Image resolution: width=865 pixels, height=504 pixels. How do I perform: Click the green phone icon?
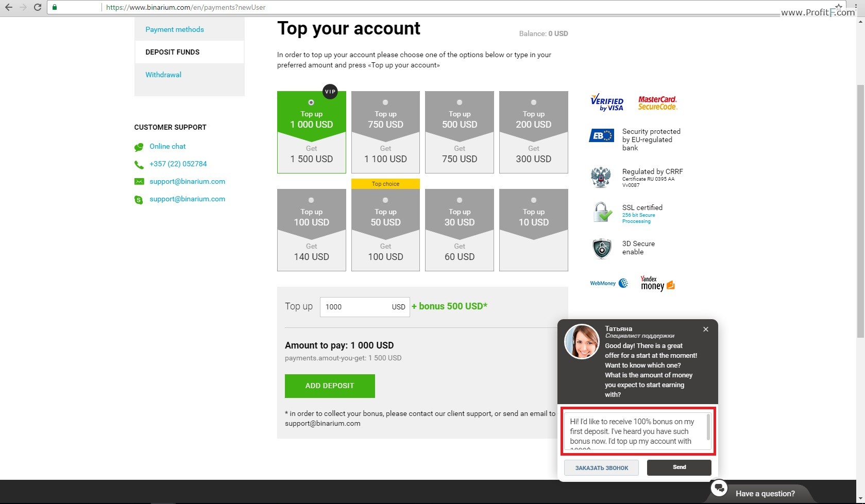coord(139,165)
